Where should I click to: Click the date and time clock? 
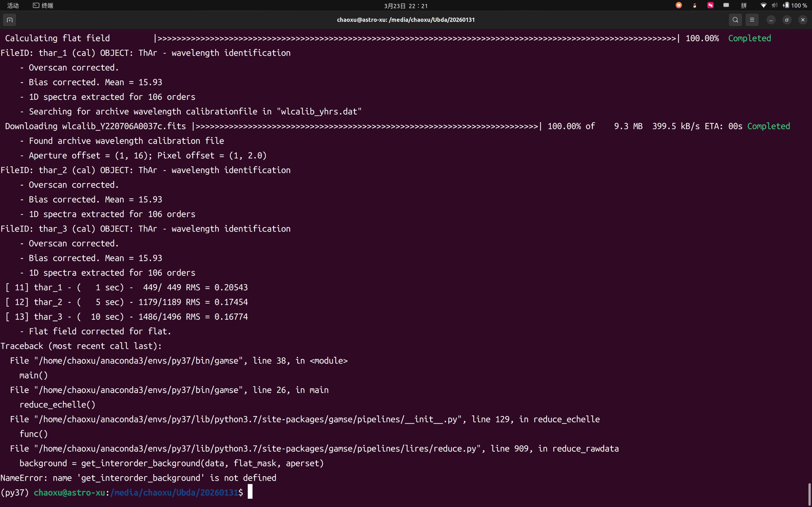point(406,6)
